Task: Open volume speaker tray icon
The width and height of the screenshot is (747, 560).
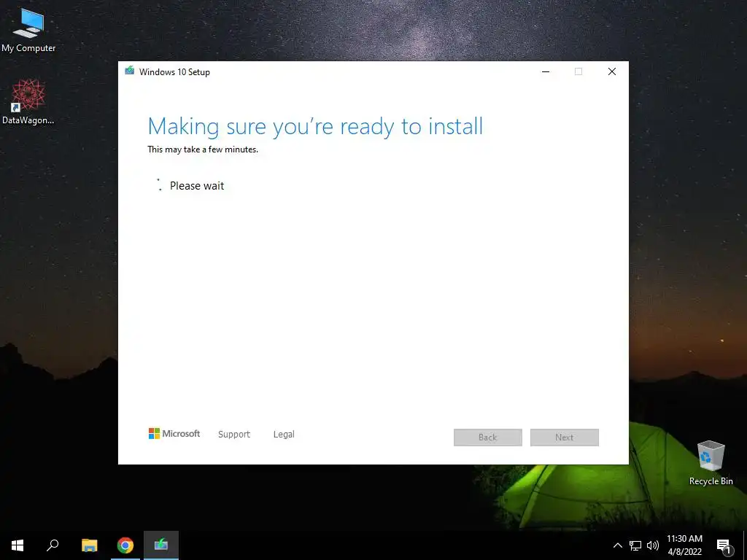Action: coord(653,545)
